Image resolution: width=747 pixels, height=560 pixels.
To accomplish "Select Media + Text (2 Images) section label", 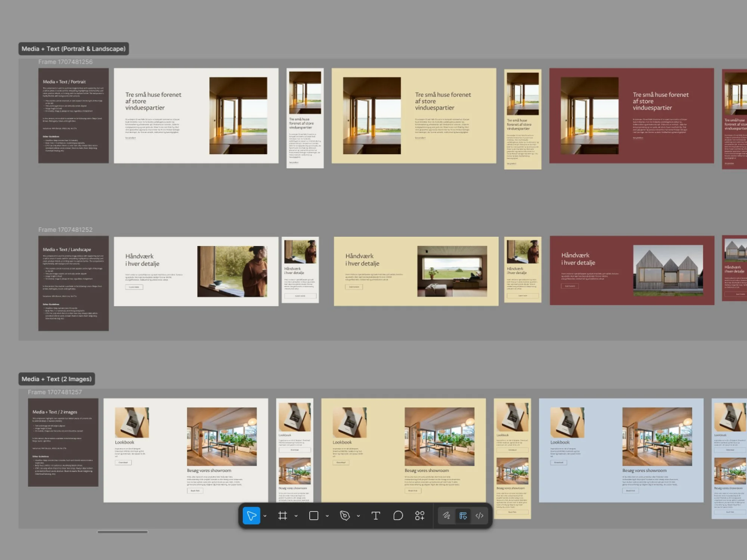I will 56,379.
